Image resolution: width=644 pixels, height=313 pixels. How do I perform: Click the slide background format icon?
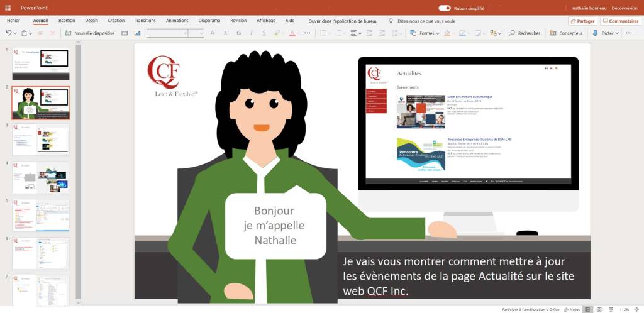(137, 33)
